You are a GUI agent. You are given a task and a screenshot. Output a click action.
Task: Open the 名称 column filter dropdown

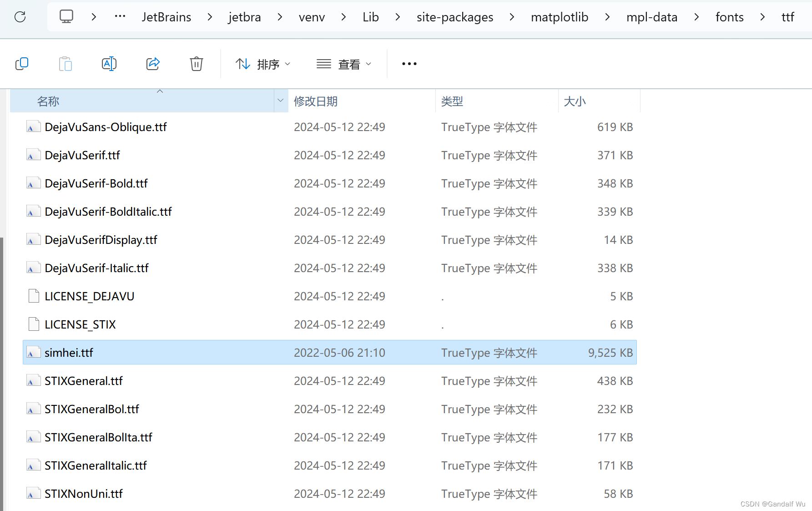(x=280, y=101)
